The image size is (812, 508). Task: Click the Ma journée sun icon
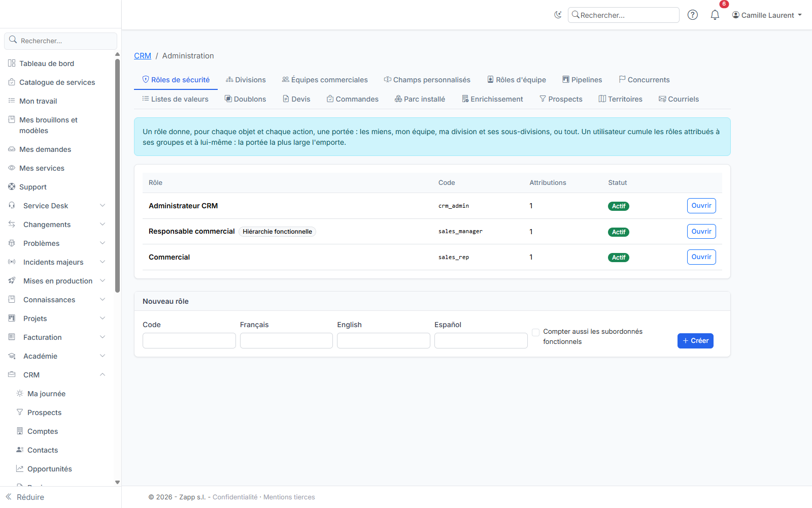click(20, 393)
